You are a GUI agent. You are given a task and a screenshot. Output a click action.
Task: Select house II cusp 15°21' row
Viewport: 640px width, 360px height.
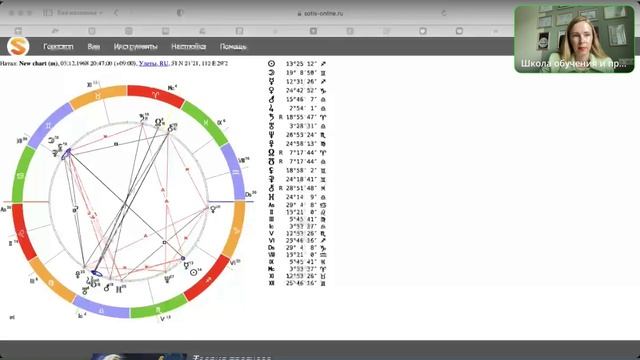tap(298, 212)
